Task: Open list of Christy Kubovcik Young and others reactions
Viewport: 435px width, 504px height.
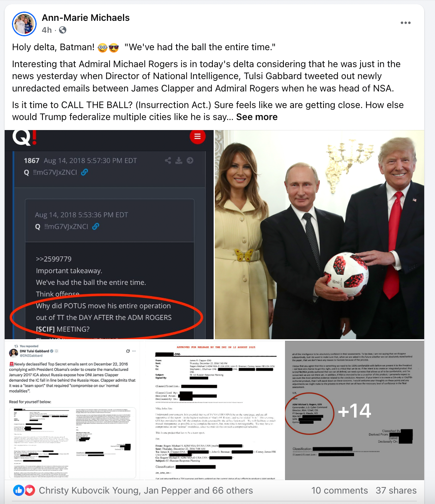Action: [x=146, y=490]
